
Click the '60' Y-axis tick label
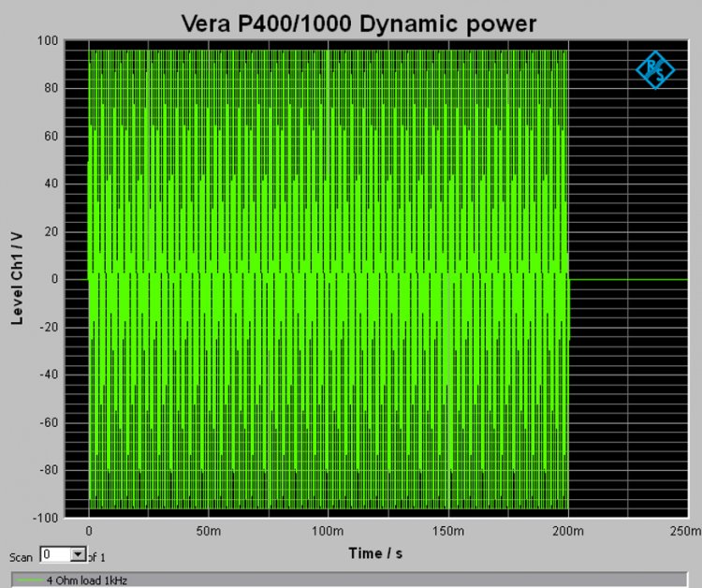[x=51, y=136]
